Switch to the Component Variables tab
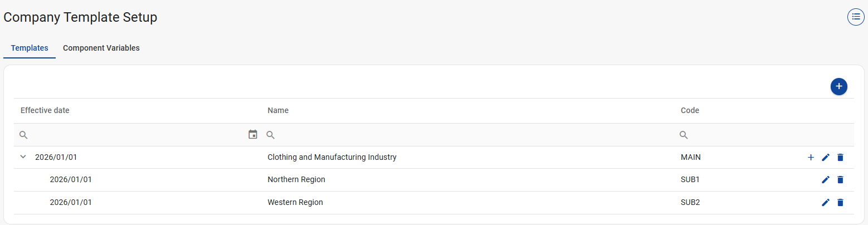 (101, 48)
